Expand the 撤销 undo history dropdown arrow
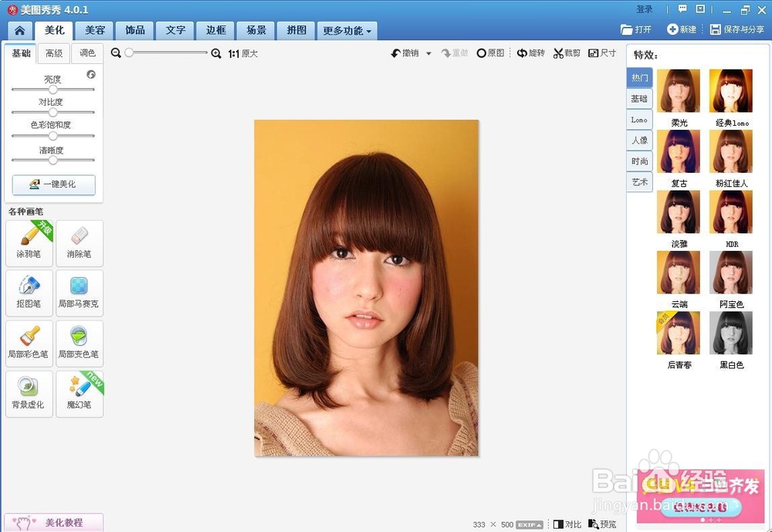The width and height of the screenshot is (772, 532). tap(428, 53)
